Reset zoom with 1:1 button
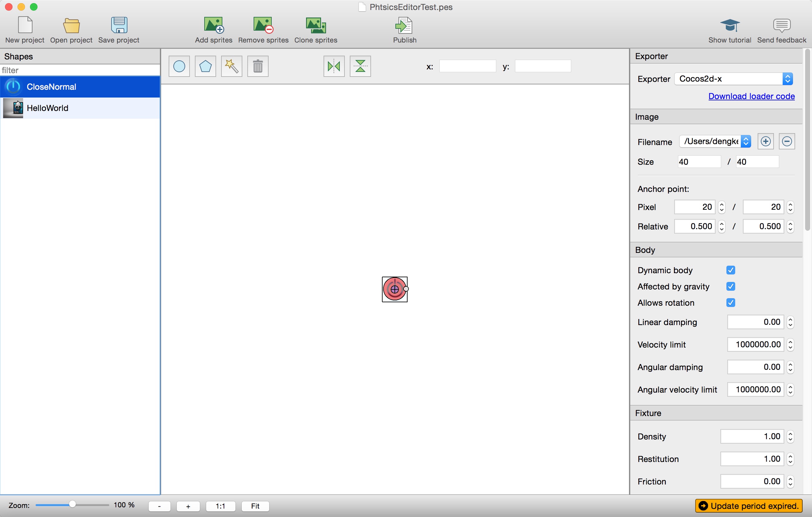This screenshot has width=812, height=517. pos(220,506)
